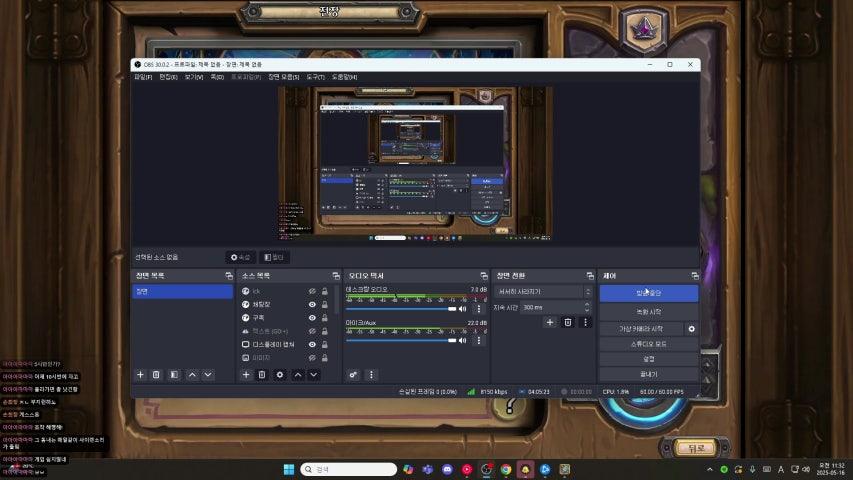This screenshot has width=853, height=480.
Task: Adjust the 300 ms duration stepper arrows
Action: click(x=587, y=307)
